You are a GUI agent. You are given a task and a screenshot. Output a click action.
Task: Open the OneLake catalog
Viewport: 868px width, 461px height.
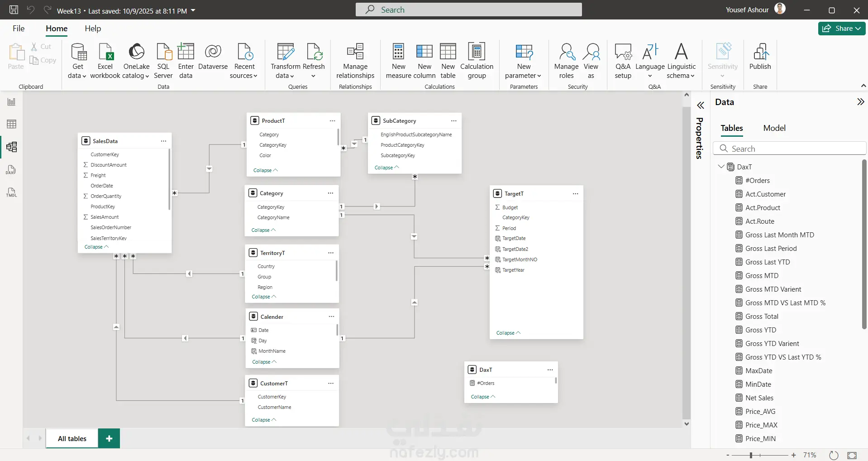(136, 61)
